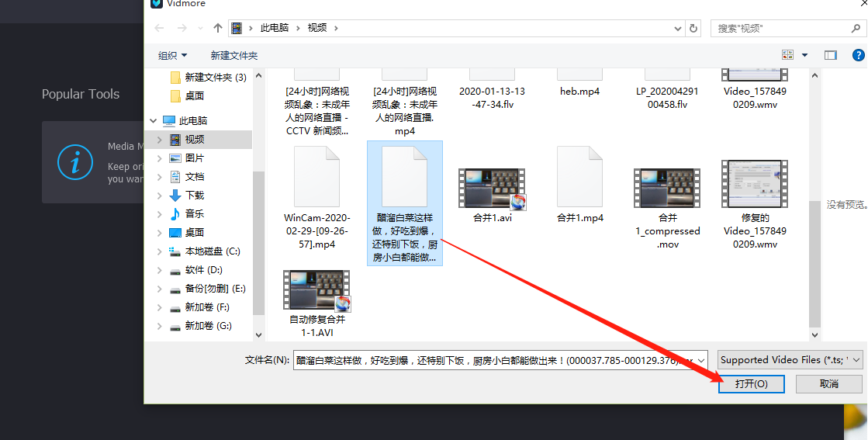This screenshot has width=868, height=440.
Task: Click 新建文件夹 button
Action: coord(233,55)
